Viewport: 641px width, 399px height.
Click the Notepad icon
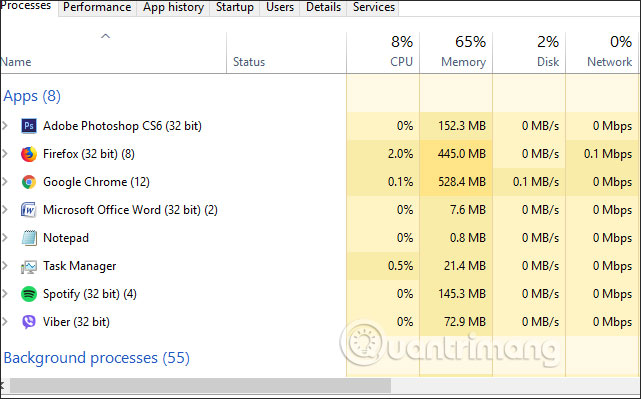29,238
